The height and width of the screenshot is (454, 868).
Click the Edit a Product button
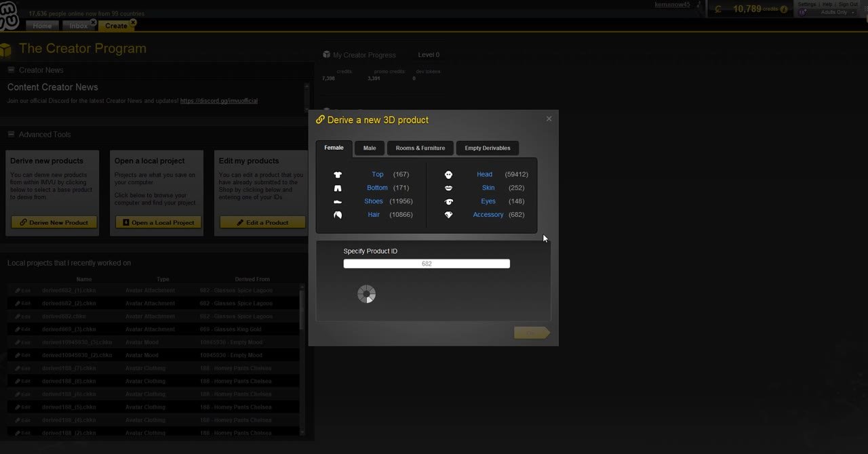263,222
